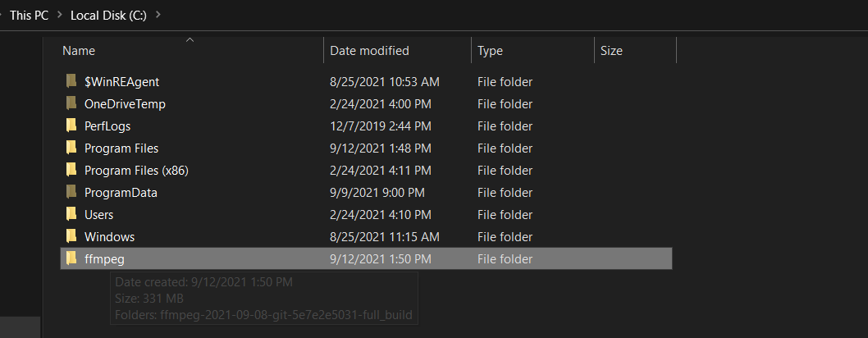Click the Program Files folder icon
The width and height of the screenshot is (868, 338).
pos(71,148)
